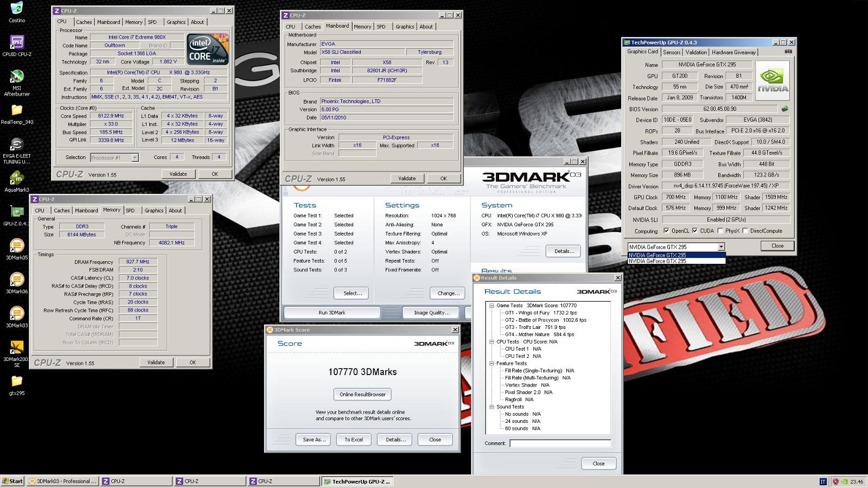
Task: Open the Cestino recycle bin icon
Action: pyautogui.click(x=17, y=9)
